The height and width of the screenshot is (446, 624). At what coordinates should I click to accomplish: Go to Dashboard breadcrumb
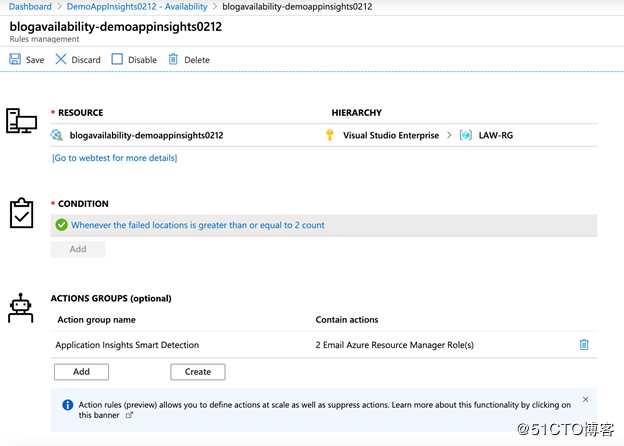[x=30, y=7]
